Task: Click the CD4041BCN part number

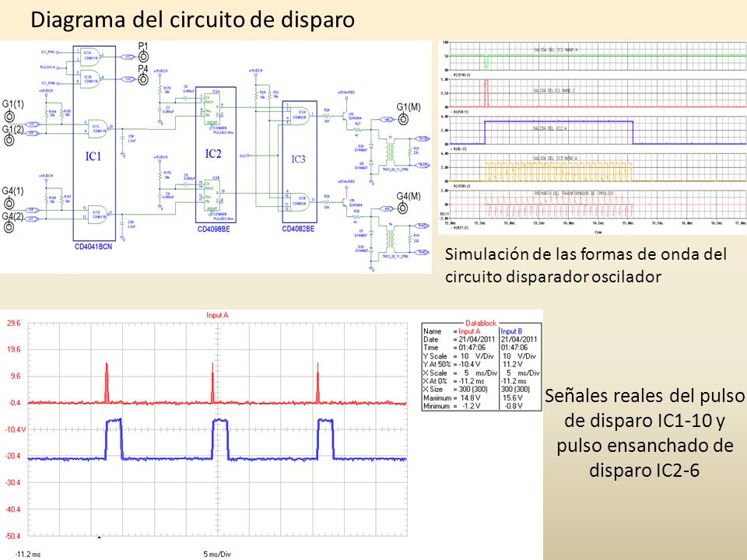Action: click(93, 247)
